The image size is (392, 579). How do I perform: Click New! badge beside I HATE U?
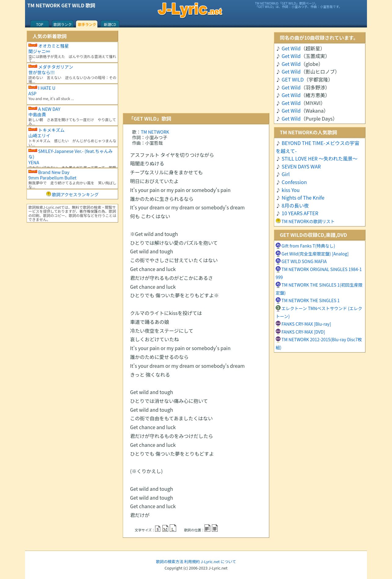pos(33,87)
